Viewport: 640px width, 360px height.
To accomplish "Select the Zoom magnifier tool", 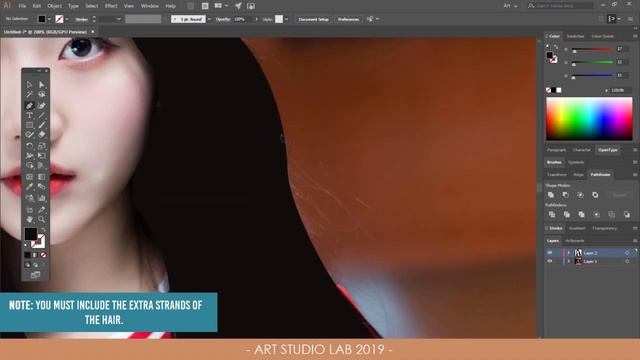I will coord(42,219).
